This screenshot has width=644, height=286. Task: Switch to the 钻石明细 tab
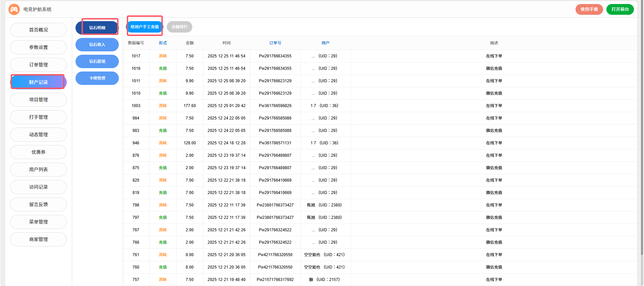[x=97, y=28]
